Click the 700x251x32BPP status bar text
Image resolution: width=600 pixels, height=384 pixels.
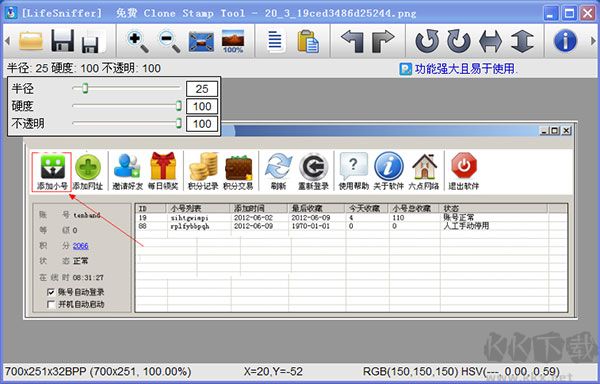98,371
